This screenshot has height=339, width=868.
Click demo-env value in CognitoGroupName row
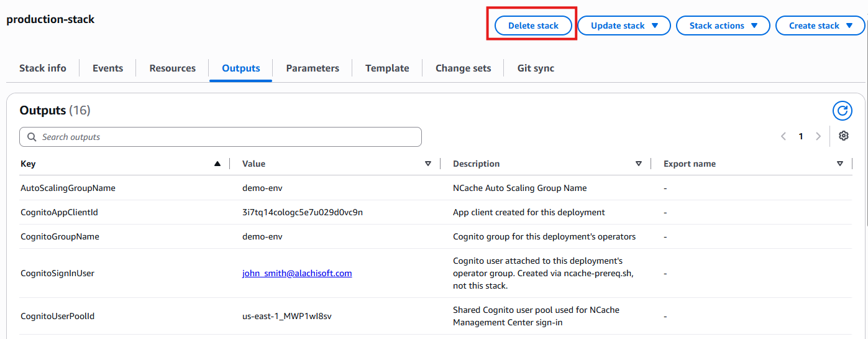pos(263,236)
